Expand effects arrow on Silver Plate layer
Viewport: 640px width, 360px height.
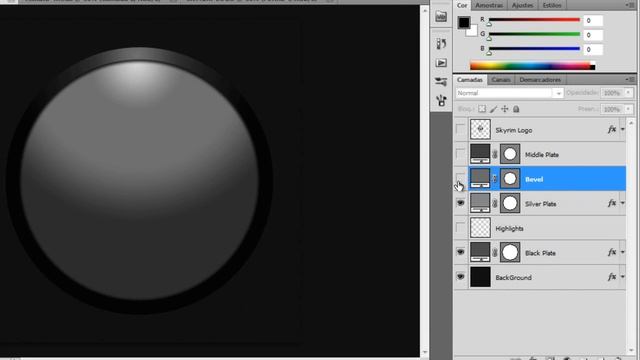pos(622,203)
